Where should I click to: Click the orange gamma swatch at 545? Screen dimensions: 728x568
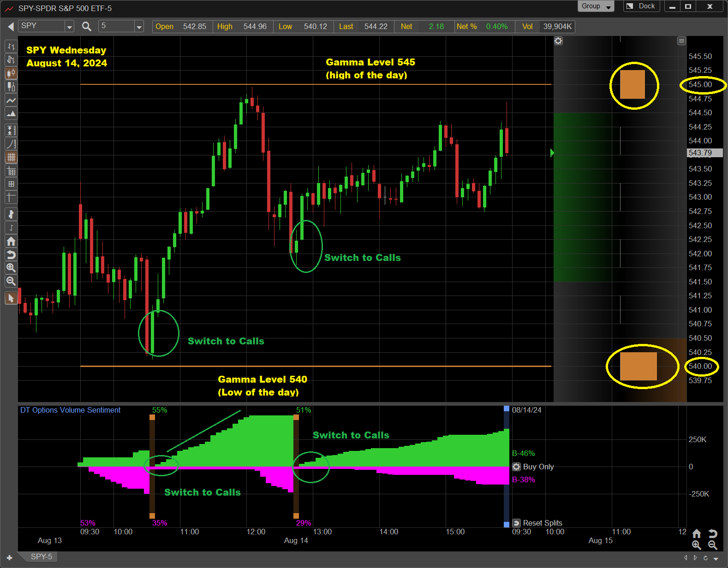point(633,84)
